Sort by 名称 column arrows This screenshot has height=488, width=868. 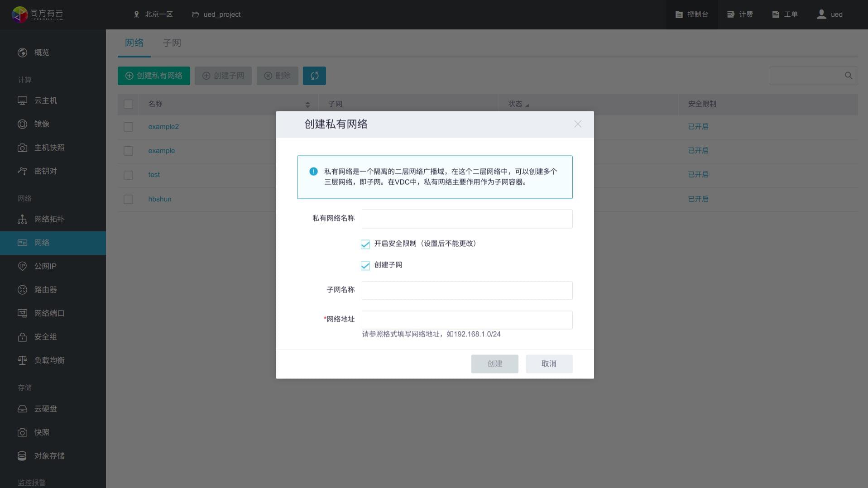(307, 105)
